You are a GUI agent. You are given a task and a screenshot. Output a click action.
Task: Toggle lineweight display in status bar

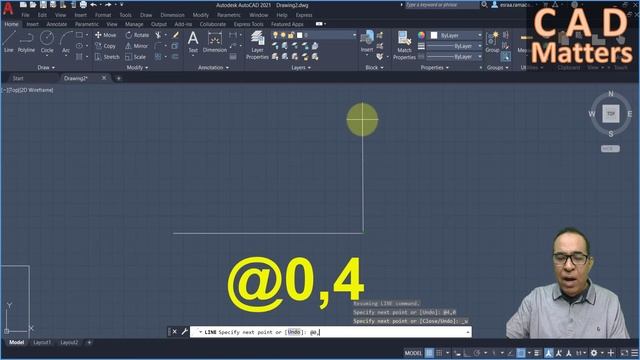coord(537,353)
